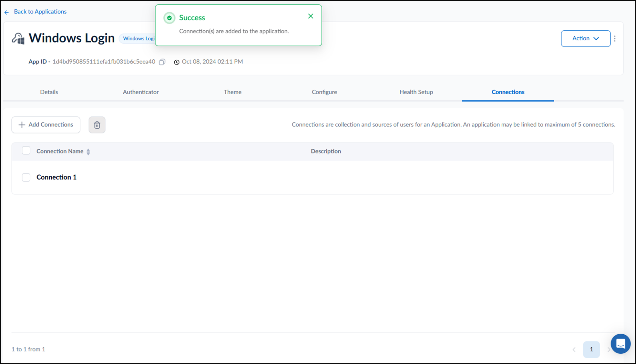
Task: Click Add Connections button
Action: point(46,125)
